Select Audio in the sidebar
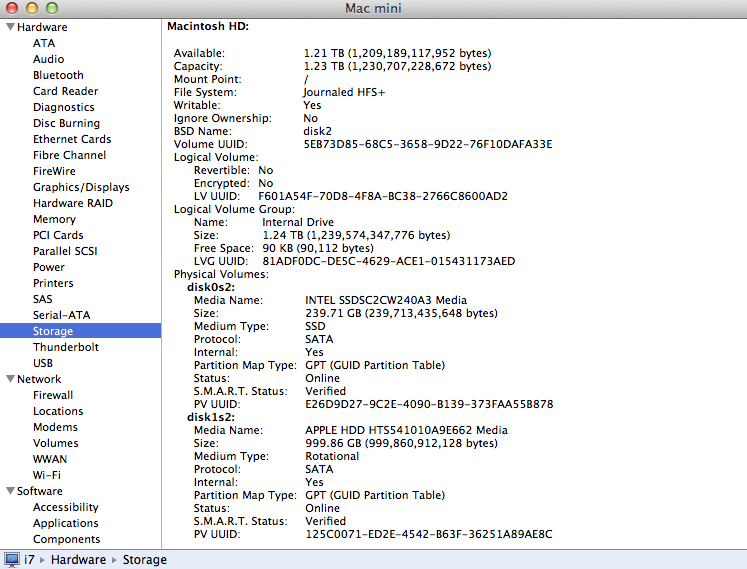Screen dimensions: 747x569 point(48,59)
